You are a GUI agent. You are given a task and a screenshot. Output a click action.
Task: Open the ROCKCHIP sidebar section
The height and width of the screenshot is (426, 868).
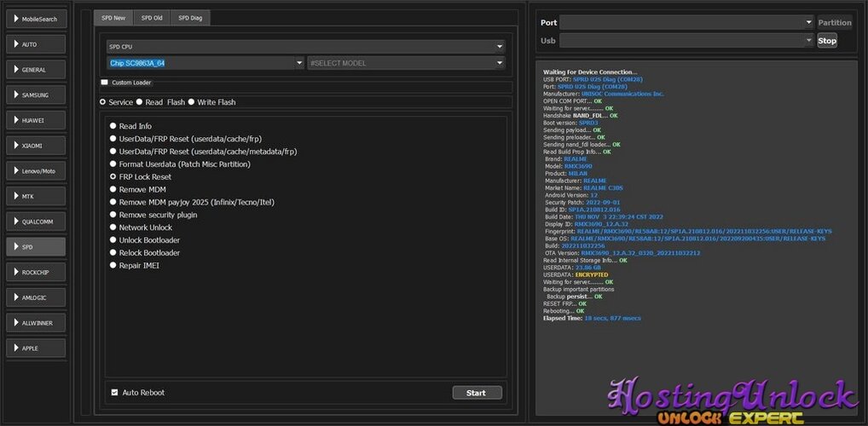36,272
